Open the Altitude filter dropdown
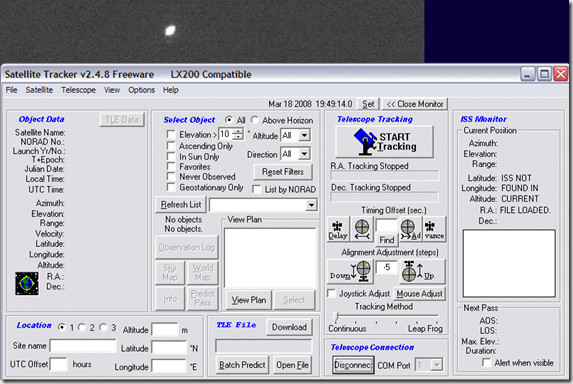573x384 pixels. coord(304,135)
